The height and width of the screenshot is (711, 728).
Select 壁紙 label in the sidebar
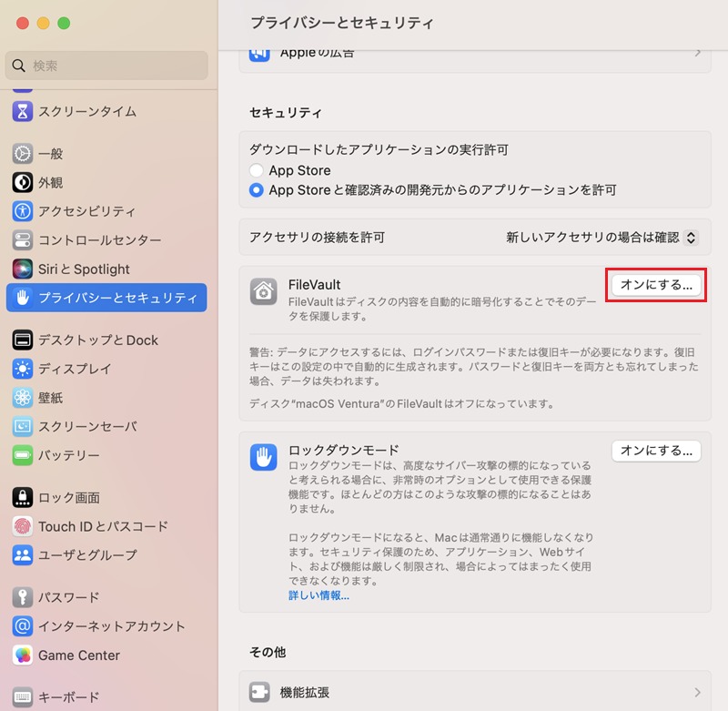pyautogui.click(x=51, y=398)
